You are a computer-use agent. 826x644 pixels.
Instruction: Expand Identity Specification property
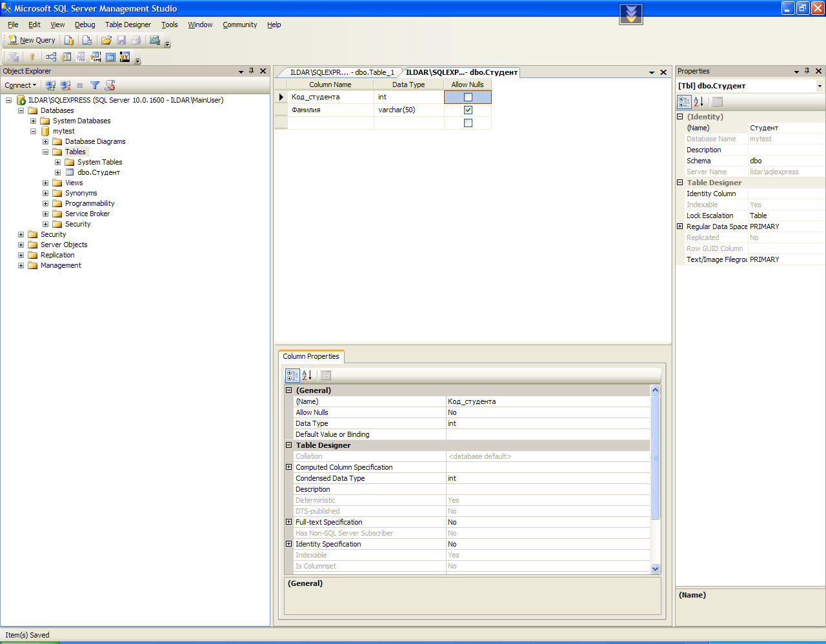288,544
